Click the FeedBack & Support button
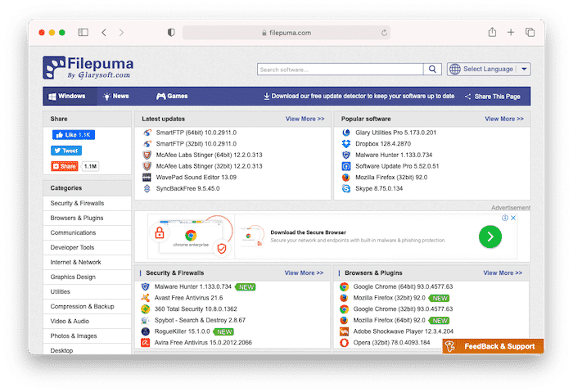The width and height of the screenshot is (573, 392). (x=494, y=346)
